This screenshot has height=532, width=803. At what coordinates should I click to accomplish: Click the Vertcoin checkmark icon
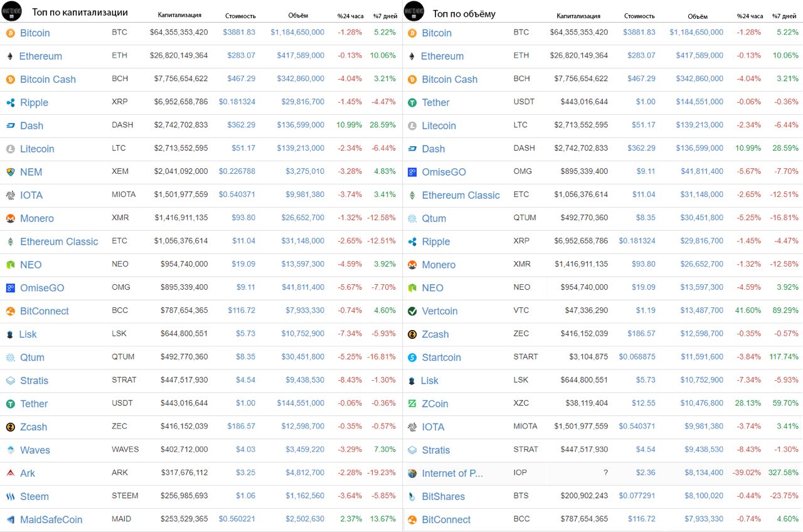(412, 311)
